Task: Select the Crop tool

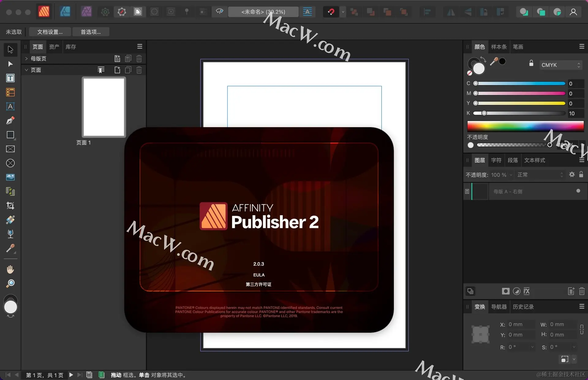Action: pyautogui.click(x=10, y=206)
